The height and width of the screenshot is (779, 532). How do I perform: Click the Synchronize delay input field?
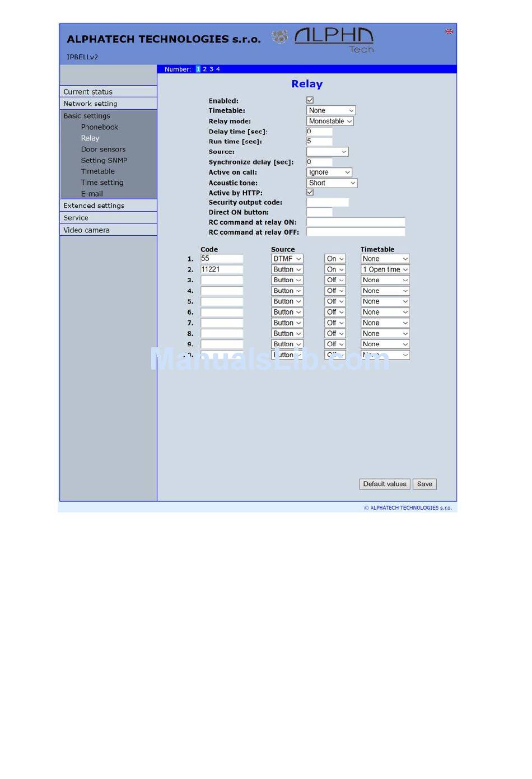[319, 162]
